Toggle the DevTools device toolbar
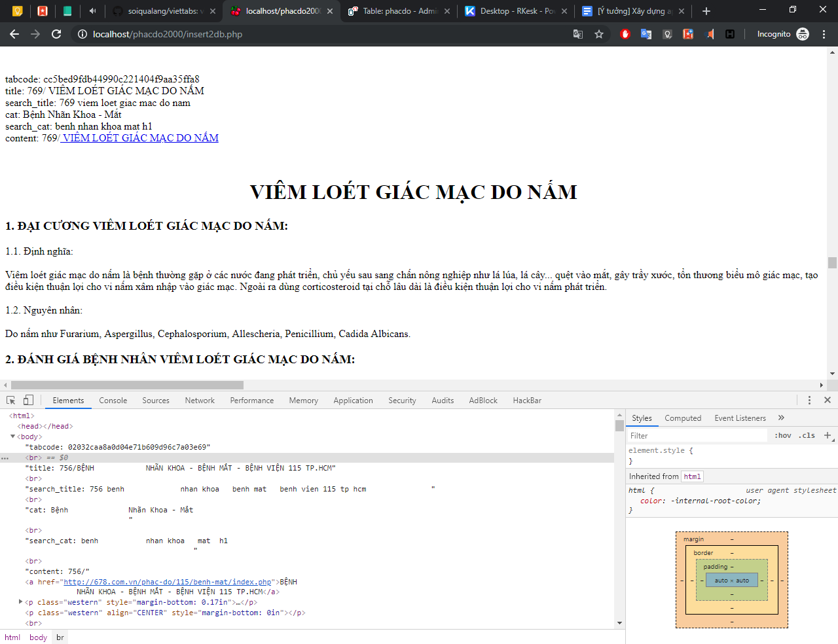Screen dimensions: 838x644 coord(28,400)
